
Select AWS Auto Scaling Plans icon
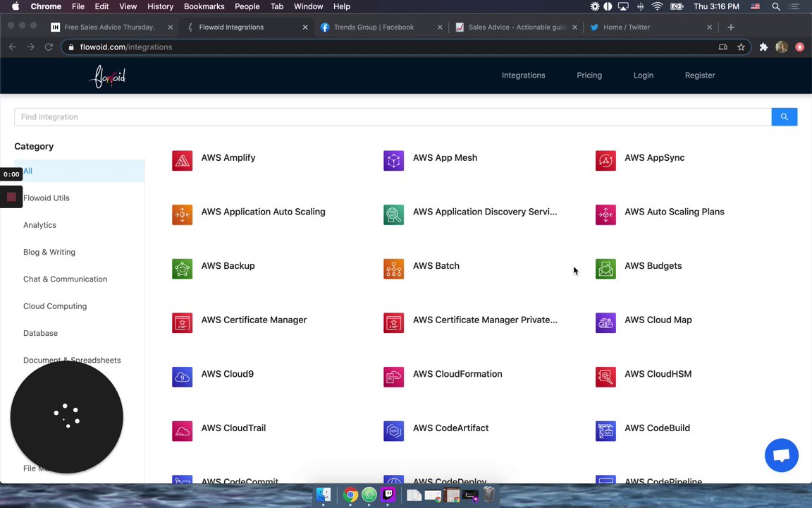point(605,214)
